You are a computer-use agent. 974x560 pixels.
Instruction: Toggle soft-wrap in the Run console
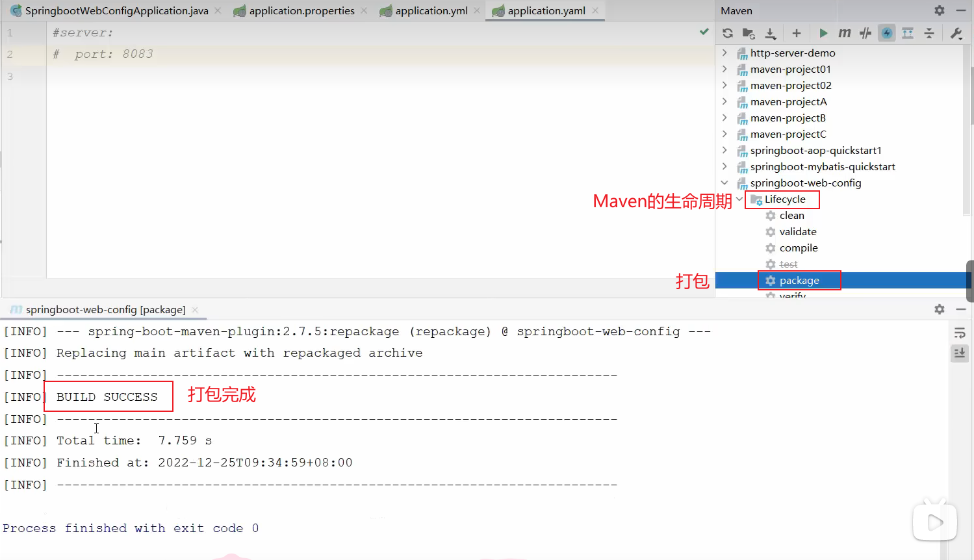click(x=959, y=333)
